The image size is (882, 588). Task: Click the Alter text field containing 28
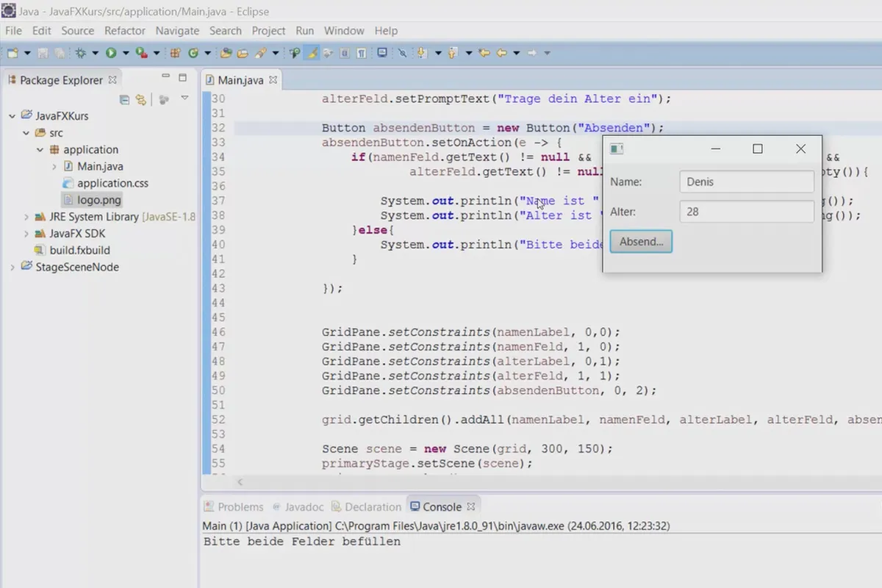[x=746, y=212]
